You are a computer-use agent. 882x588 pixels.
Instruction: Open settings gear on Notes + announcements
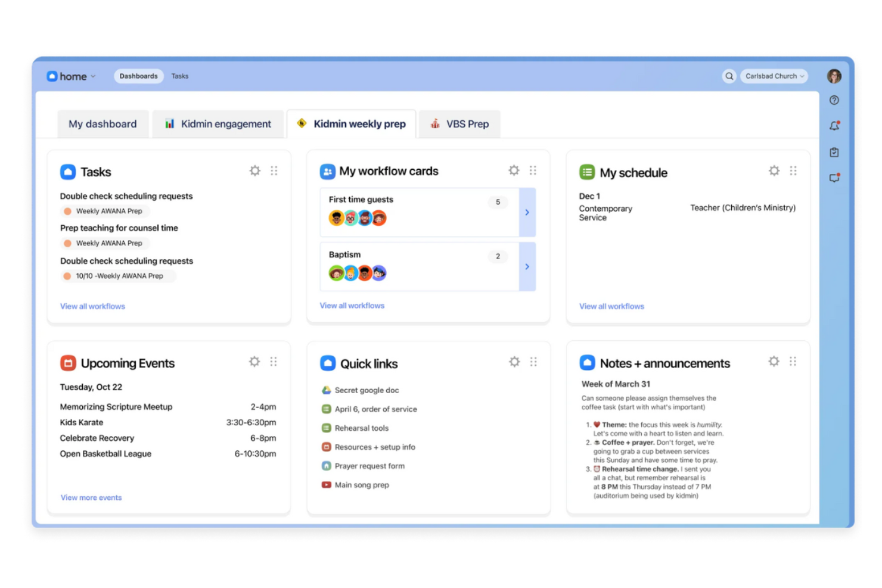coord(774,361)
